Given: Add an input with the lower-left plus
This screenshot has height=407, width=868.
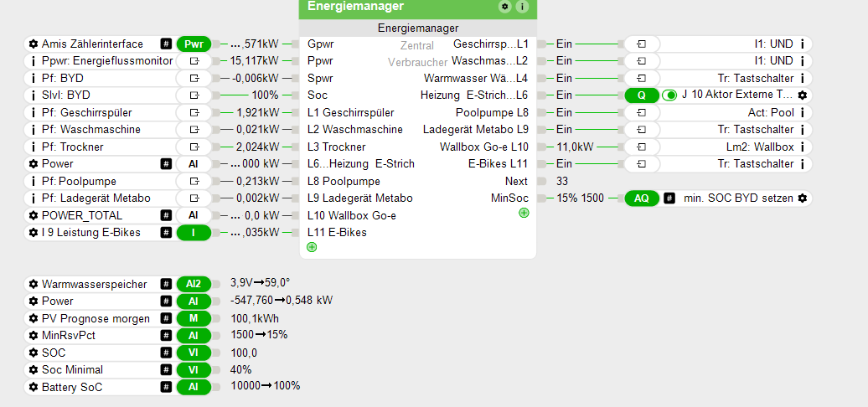Looking at the screenshot, I should (x=312, y=247).
